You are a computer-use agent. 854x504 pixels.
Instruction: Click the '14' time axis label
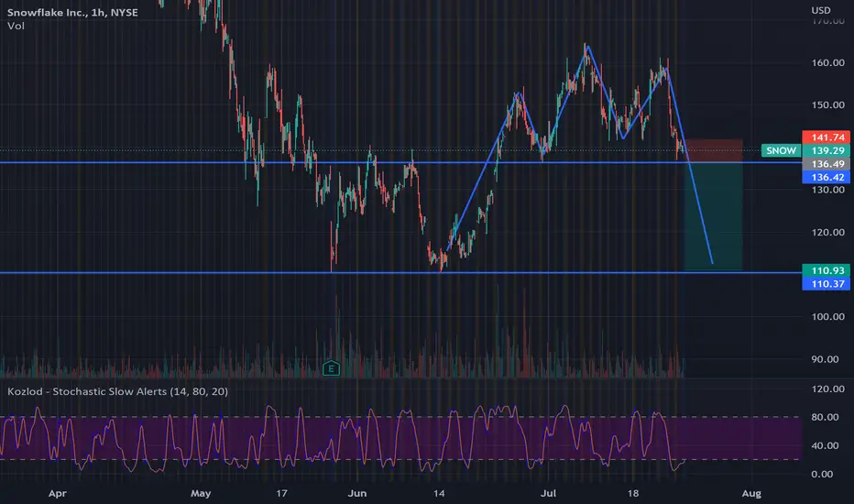coord(438,493)
